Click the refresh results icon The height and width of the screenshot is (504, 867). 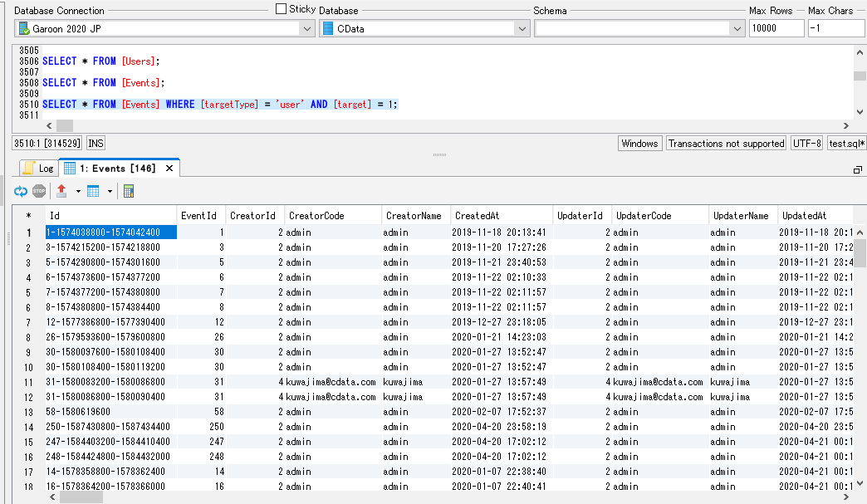click(21, 191)
